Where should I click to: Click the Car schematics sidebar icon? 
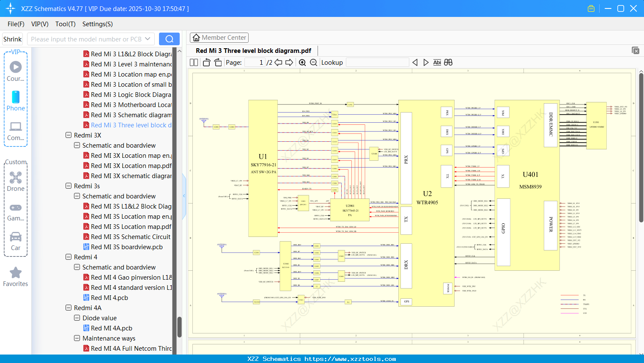(x=16, y=239)
